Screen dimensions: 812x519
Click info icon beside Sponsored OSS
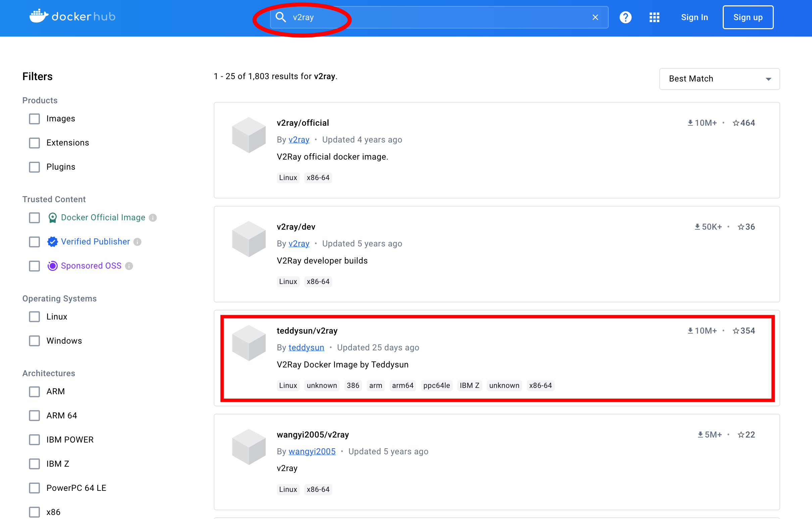click(x=129, y=267)
